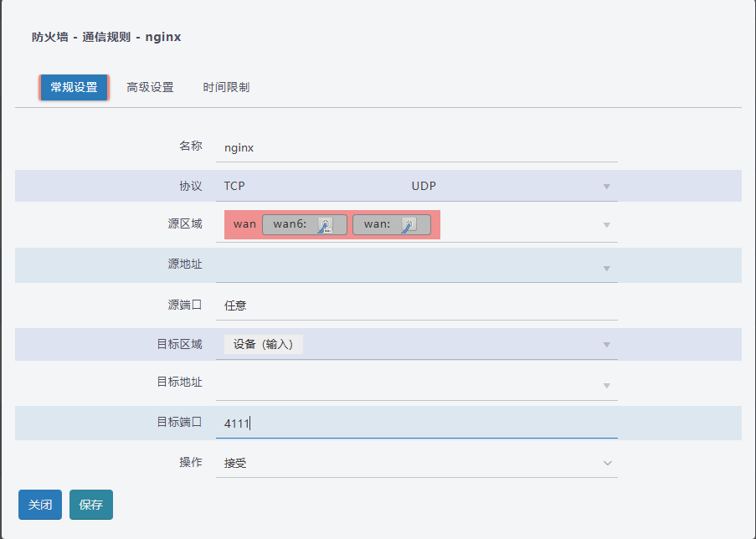Screen dimensions: 756x539
Task: Click the wan zone label
Action: [x=244, y=224]
